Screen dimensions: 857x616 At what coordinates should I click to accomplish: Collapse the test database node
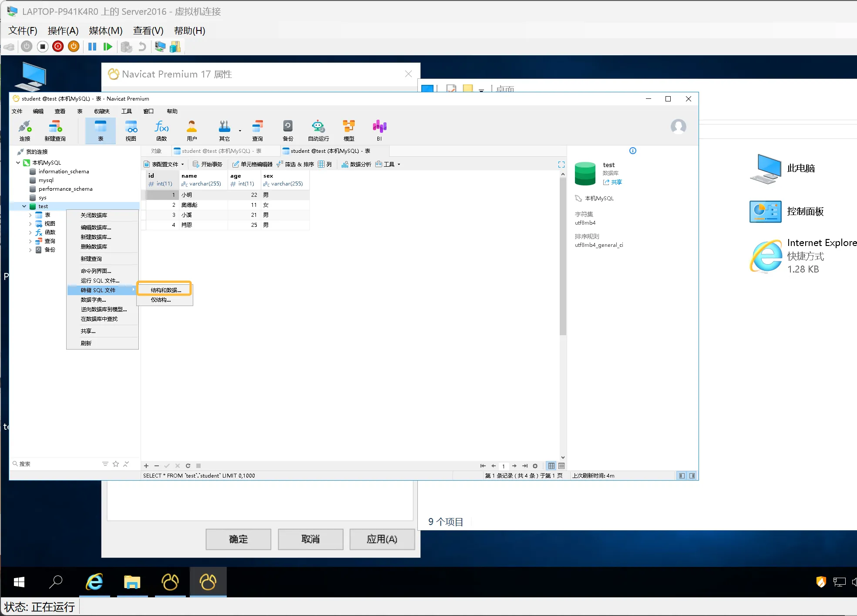[x=24, y=206]
